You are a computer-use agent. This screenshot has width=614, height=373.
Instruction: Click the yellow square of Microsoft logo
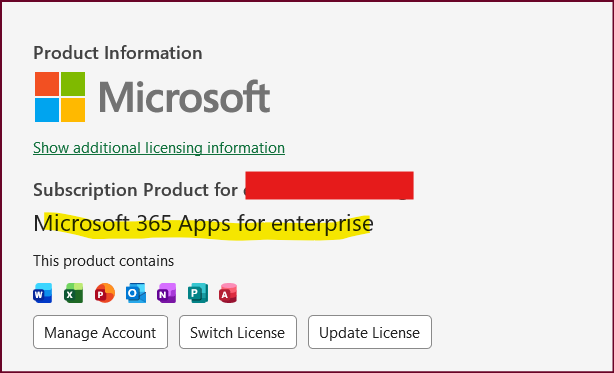73,110
